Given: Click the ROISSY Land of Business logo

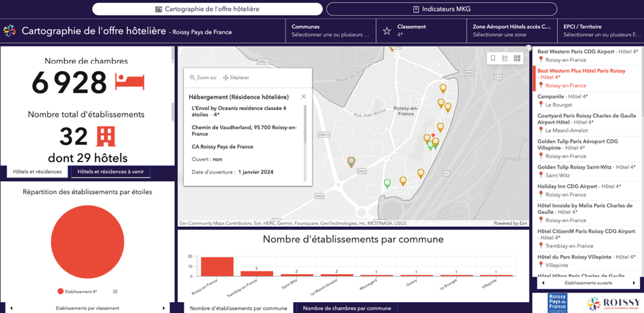Looking at the screenshot, I should tap(613, 303).
